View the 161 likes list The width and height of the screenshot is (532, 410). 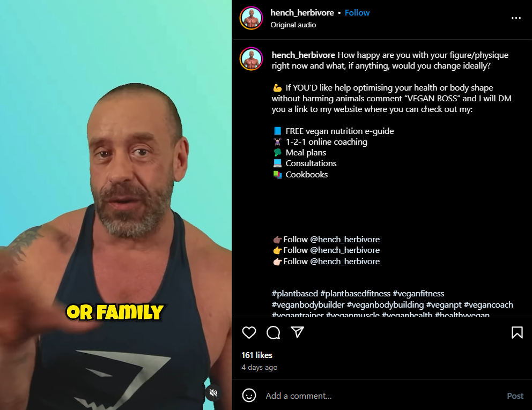point(257,355)
